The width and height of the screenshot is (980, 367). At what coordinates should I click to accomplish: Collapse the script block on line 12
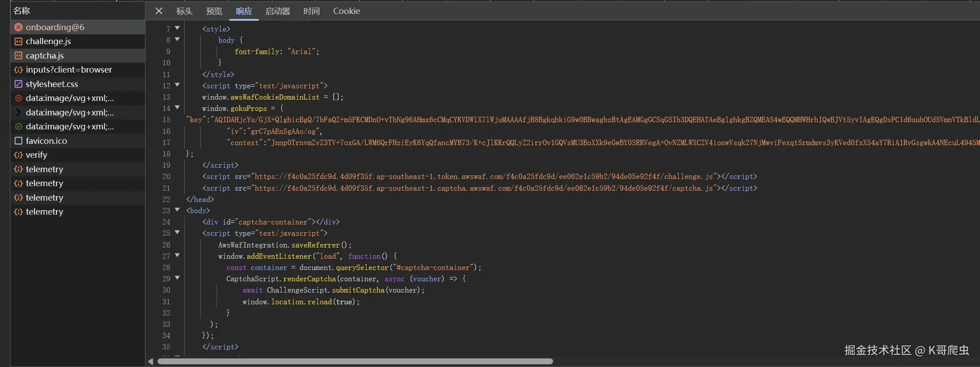pos(177,85)
